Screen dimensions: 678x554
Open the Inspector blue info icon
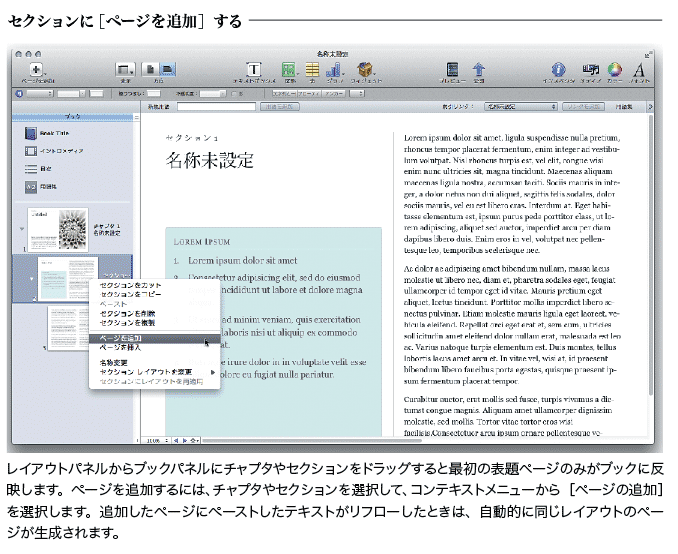point(558,70)
